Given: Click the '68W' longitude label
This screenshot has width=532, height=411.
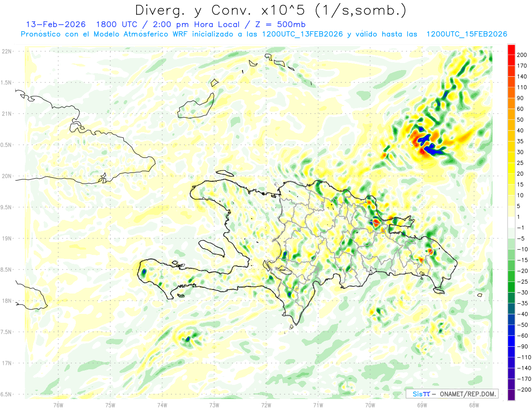Looking at the screenshot, I should 474,405.
